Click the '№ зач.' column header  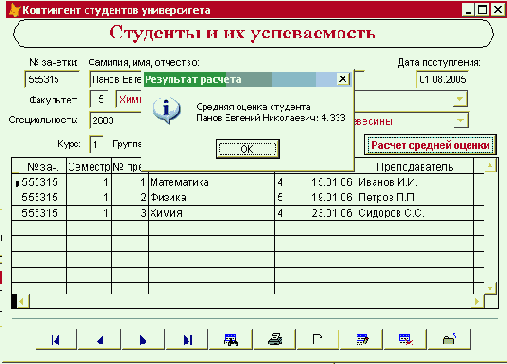39,167
